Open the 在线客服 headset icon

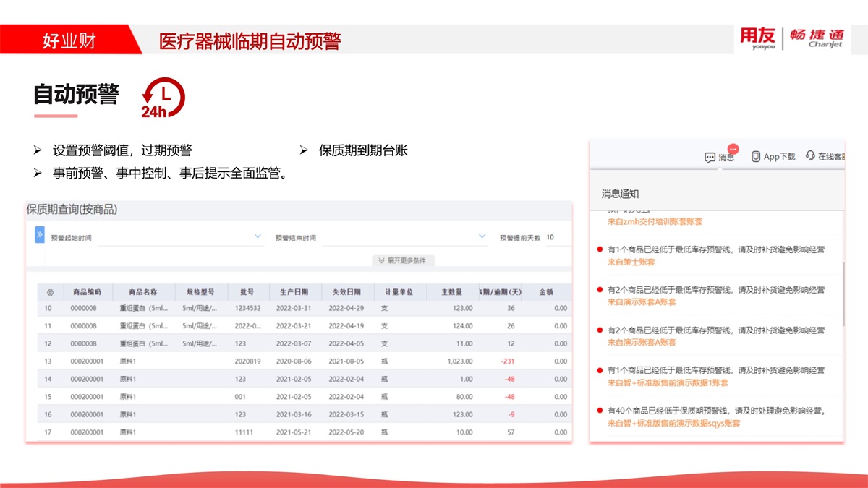(810, 156)
